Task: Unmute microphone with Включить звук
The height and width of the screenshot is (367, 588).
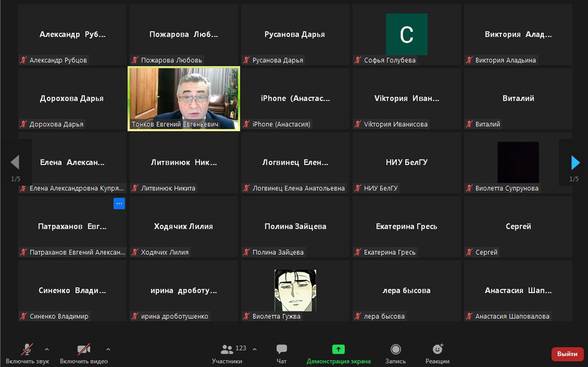Action: (27, 353)
